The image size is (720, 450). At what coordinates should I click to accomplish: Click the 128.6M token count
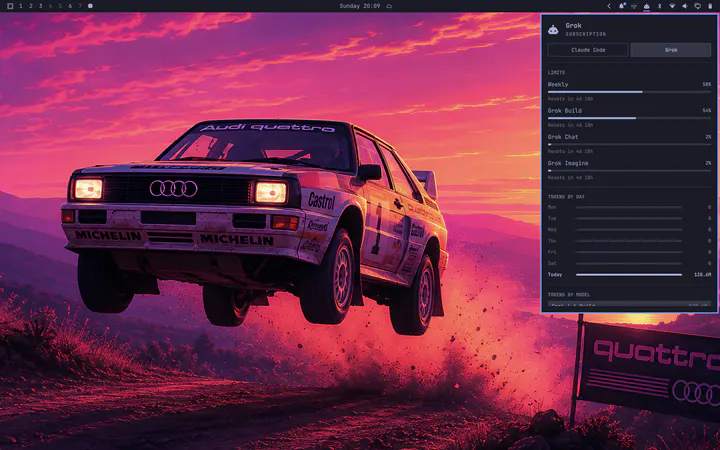(x=703, y=275)
